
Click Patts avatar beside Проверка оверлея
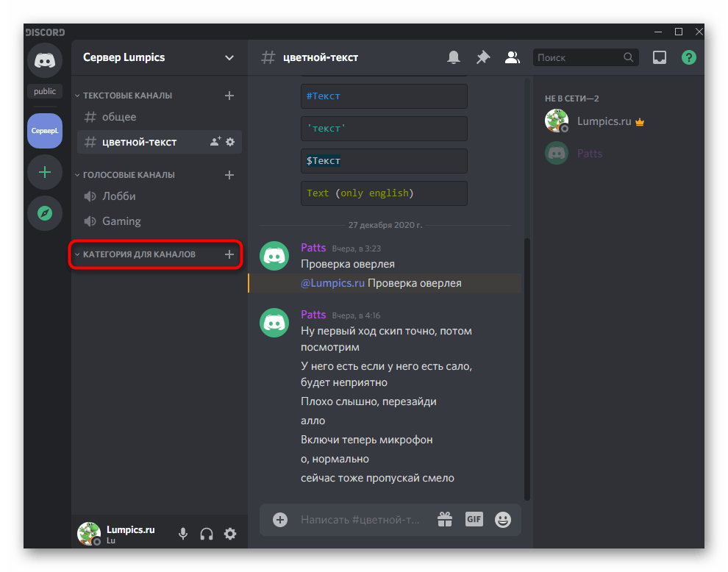click(x=274, y=256)
